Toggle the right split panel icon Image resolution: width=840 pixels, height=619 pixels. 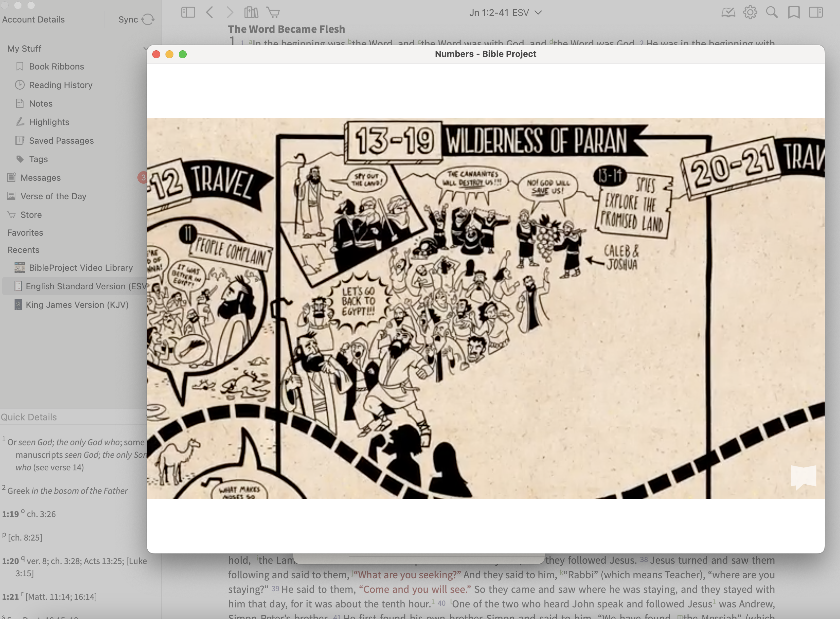(816, 12)
